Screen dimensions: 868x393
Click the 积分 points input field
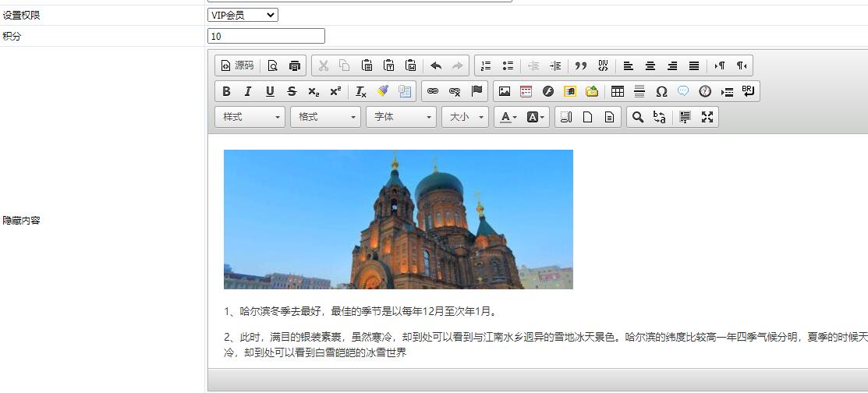click(266, 36)
